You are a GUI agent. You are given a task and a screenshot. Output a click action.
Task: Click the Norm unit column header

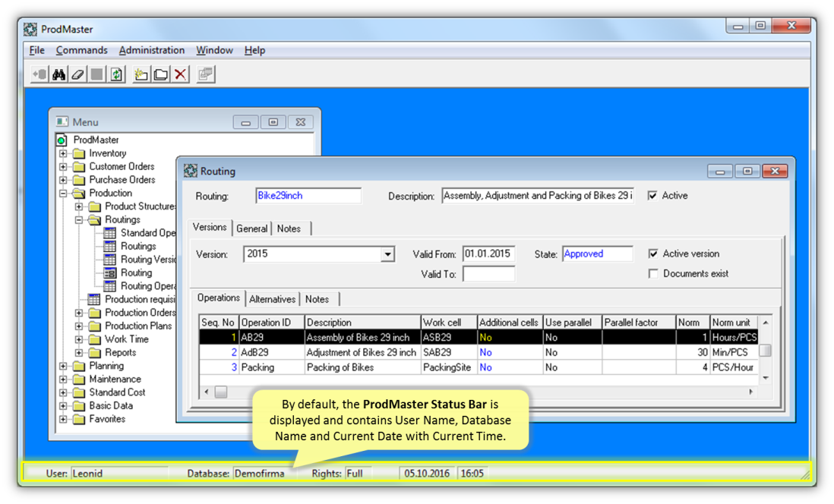click(x=734, y=322)
